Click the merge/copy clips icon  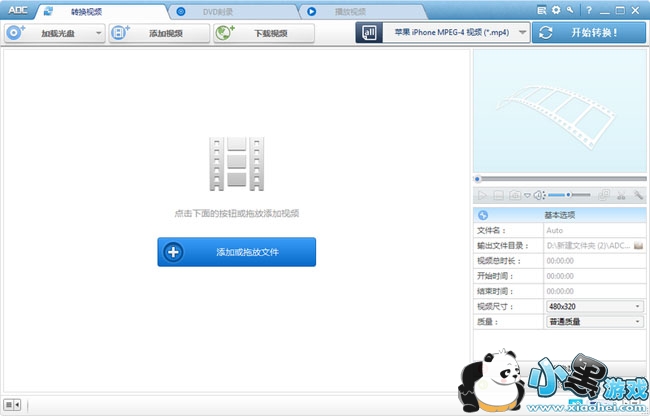[604, 195]
